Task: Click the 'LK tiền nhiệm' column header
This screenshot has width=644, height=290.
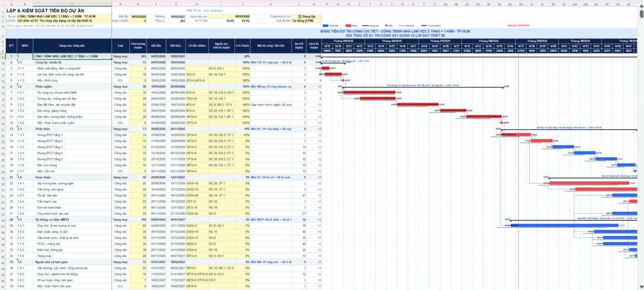Action: coord(197,45)
